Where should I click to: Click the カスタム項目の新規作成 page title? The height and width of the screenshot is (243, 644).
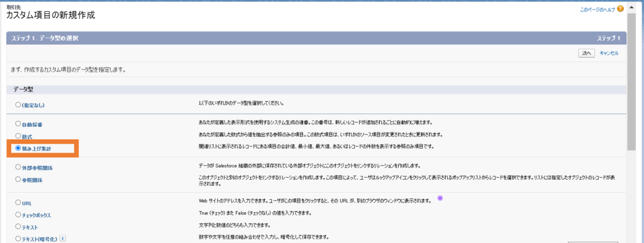click(50, 16)
